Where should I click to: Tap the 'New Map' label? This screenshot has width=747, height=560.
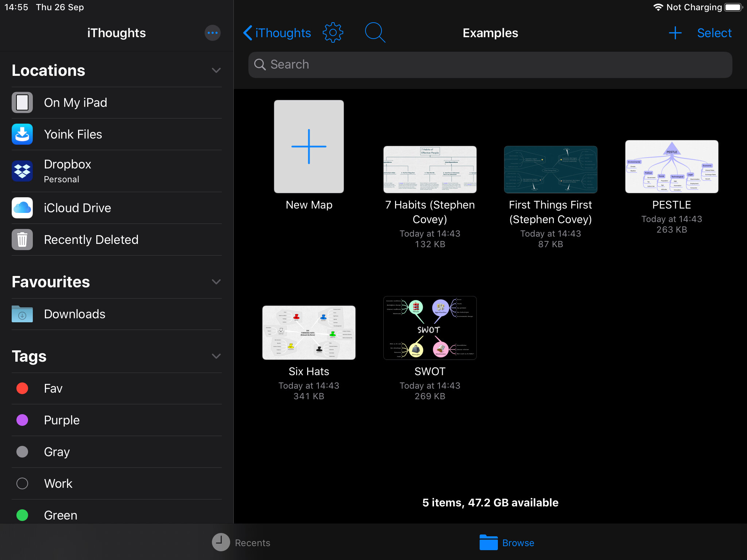coord(309,205)
